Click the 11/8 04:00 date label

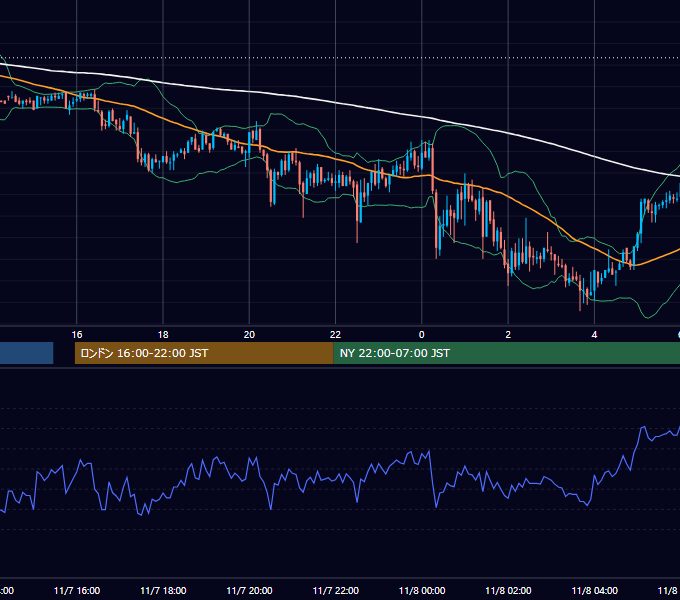click(595, 590)
